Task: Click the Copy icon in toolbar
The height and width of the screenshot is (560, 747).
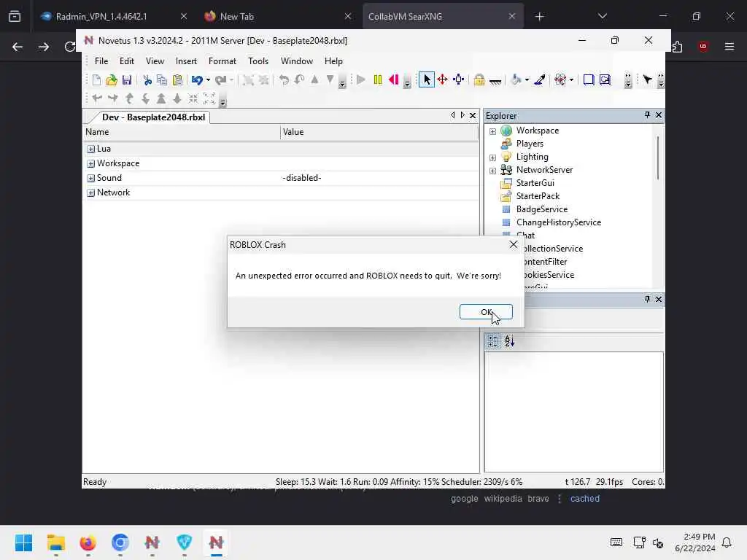Action: [162, 80]
